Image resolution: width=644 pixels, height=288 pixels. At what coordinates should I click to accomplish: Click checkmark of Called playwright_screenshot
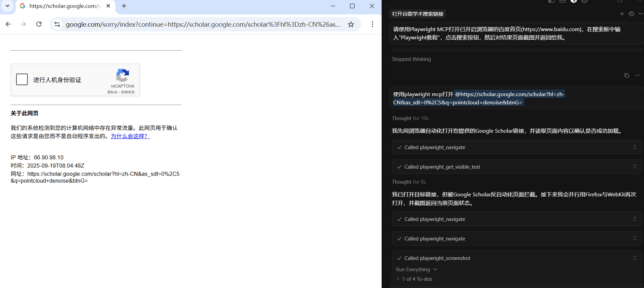399,258
